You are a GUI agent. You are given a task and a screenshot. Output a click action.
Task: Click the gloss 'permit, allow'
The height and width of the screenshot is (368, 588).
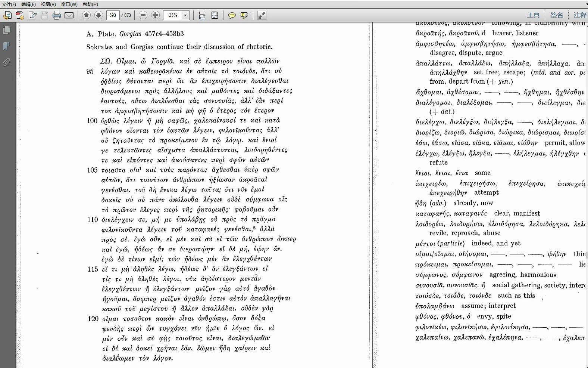pyautogui.click(x=565, y=143)
